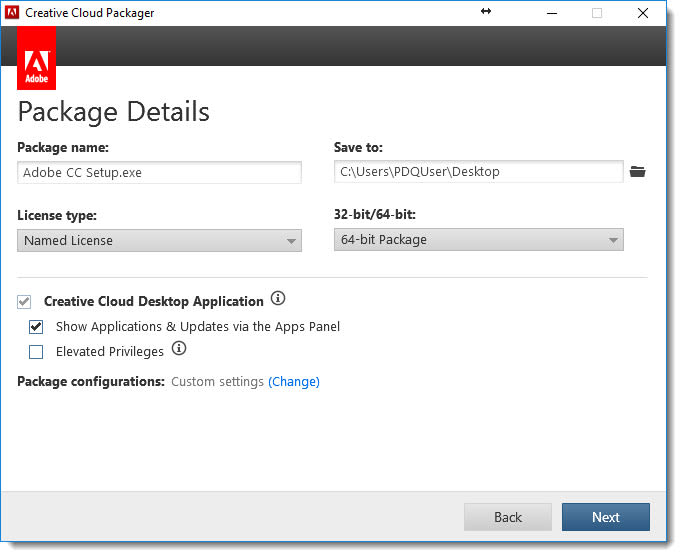This screenshot has height=557, width=682.
Task: Minimize the Creative Cloud Packager window
Action: click(x=552, y=13)
